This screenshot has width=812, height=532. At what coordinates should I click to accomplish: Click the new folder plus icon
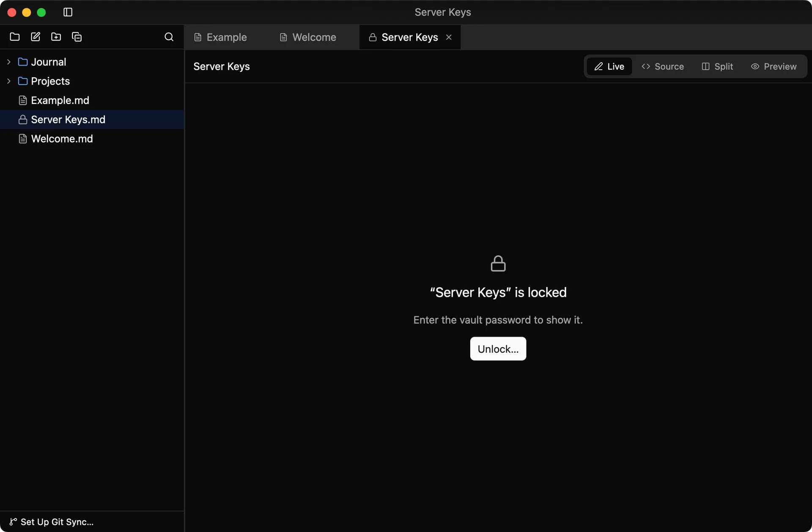tap(56, 37)
